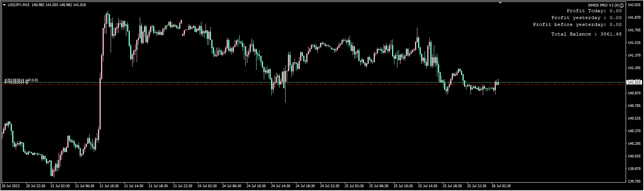Click the 25 Jul 06:30 time axis label
The height and width of the screenshot is (191, 644).
[x=379, y=186]
